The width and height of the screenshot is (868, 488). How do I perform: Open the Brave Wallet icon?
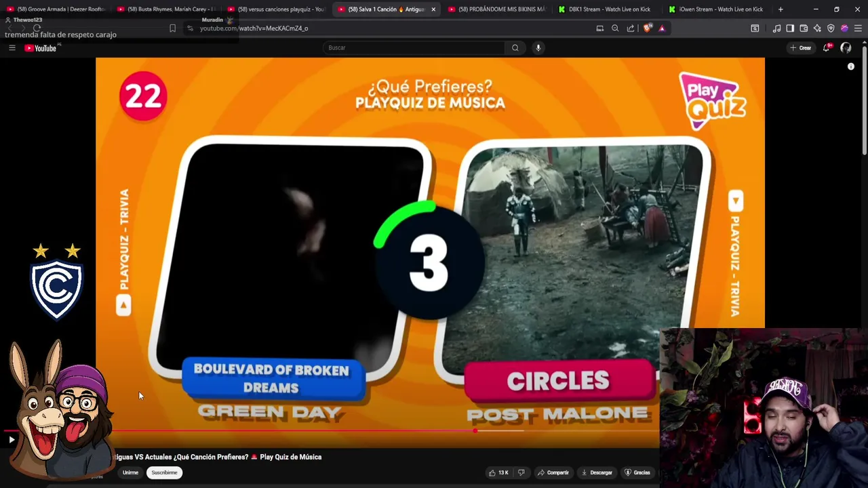(x=804, y=28)
